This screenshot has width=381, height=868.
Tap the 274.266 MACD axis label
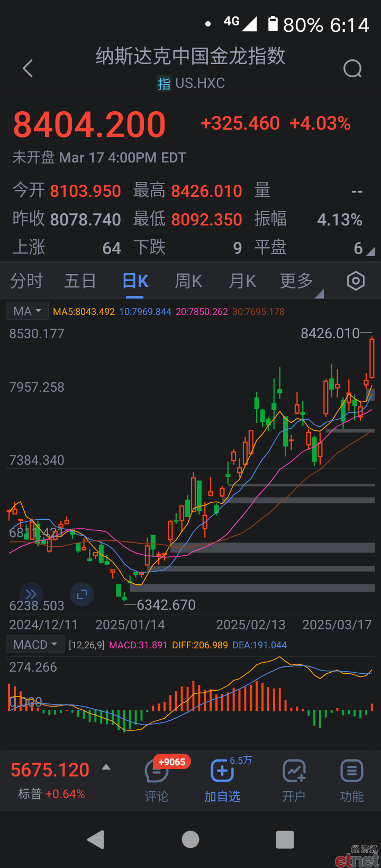[33, 667]
